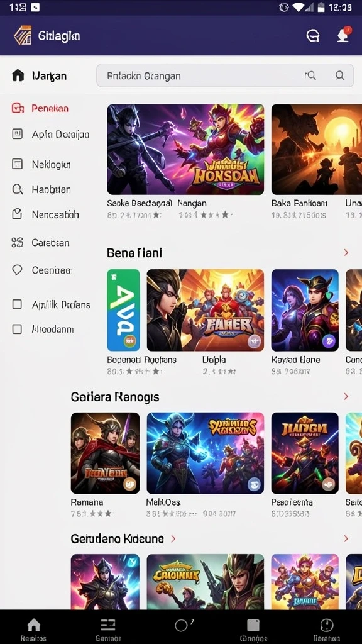Toggle the Apliilk Drdans checkbox
This screenshot has width=362, height=644.
[x=17, y=304]
